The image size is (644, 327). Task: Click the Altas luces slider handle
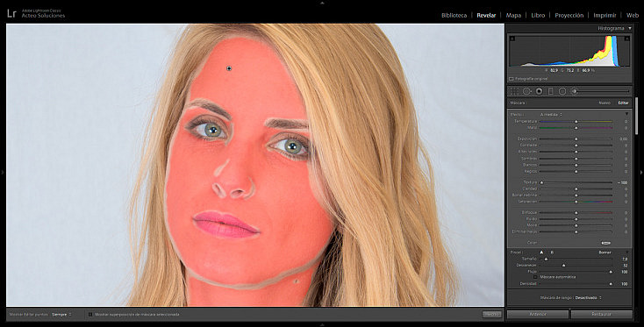[576, 152]
